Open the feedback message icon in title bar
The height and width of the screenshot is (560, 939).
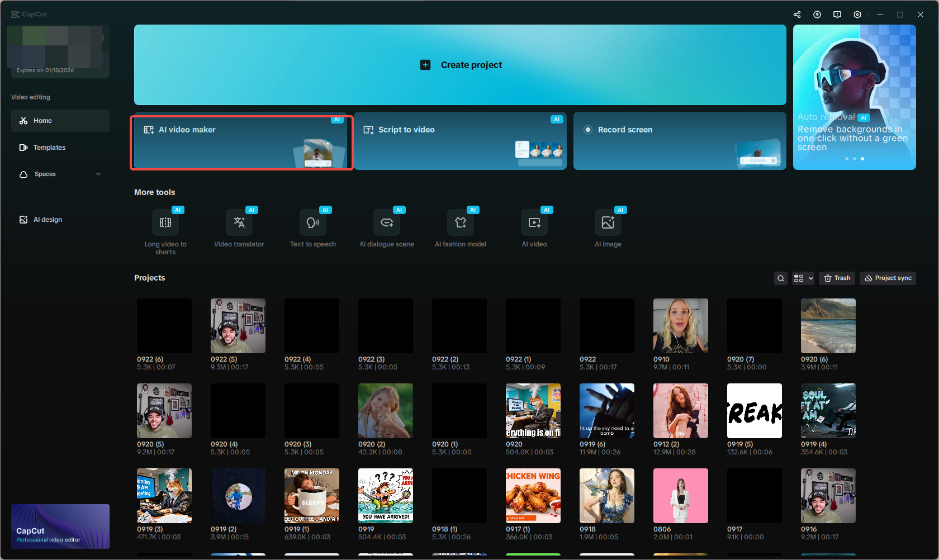point(837,15)
